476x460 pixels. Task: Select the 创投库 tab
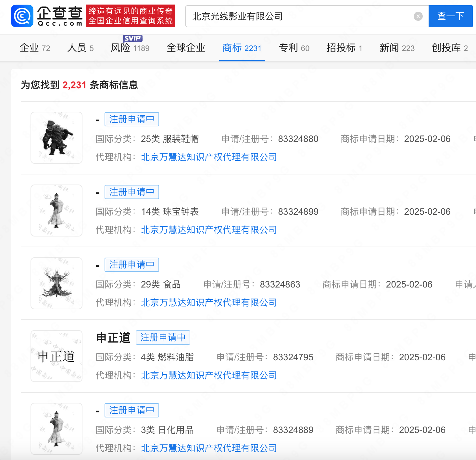pyautogui.click(x=449, y=48)
